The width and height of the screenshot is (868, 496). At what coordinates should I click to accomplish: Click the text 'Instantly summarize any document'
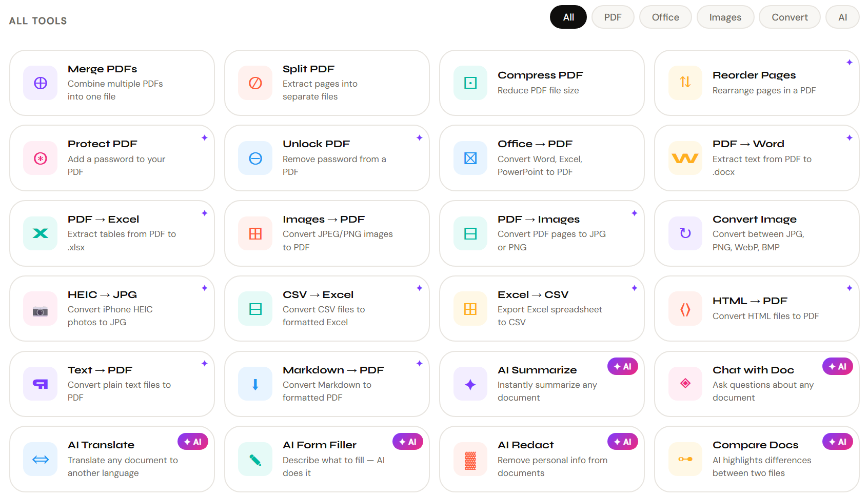pyautogui.click(x=547, y=391)
